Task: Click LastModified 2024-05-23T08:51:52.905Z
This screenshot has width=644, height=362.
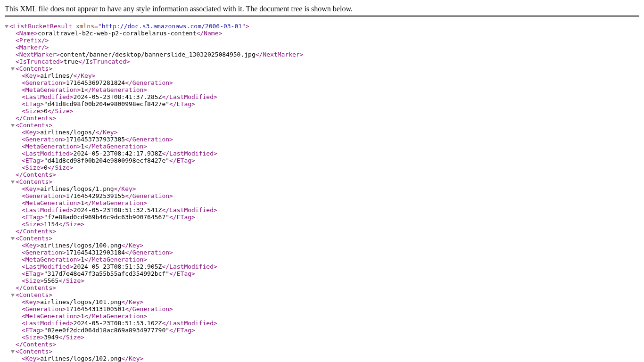Action: [x=117, y=267]
